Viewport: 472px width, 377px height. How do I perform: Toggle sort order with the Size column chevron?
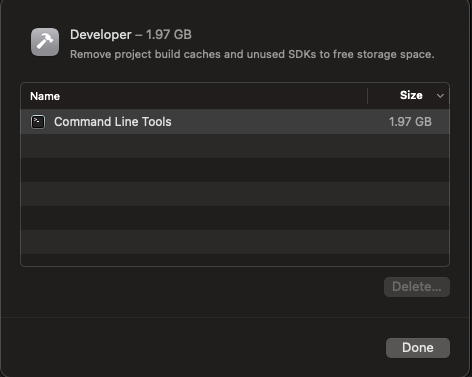(440, 96)
